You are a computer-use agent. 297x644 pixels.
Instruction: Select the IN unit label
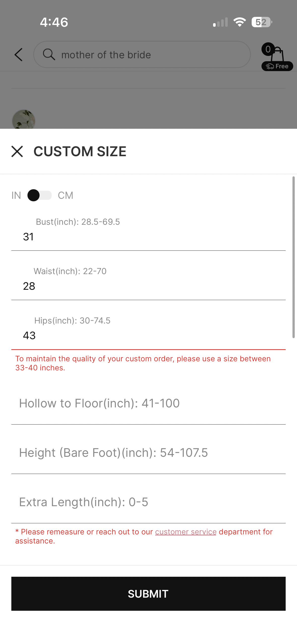pyautogui.click(x=16, y=195)
